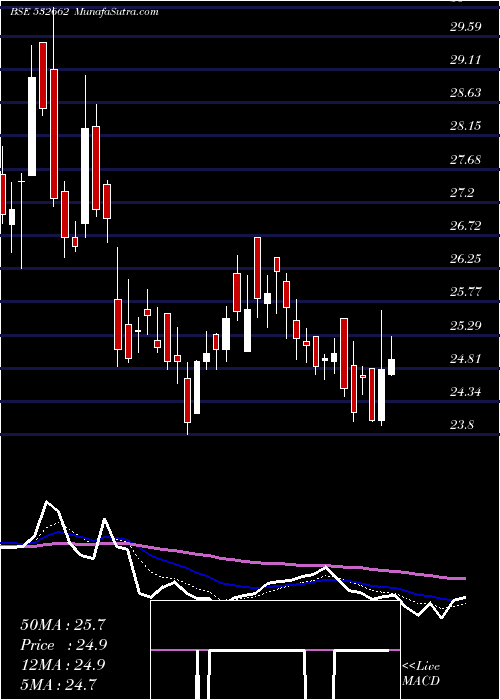Click the 28.63 price axis label
This screenshot has width=500, height=700.
tap(466, 93)
